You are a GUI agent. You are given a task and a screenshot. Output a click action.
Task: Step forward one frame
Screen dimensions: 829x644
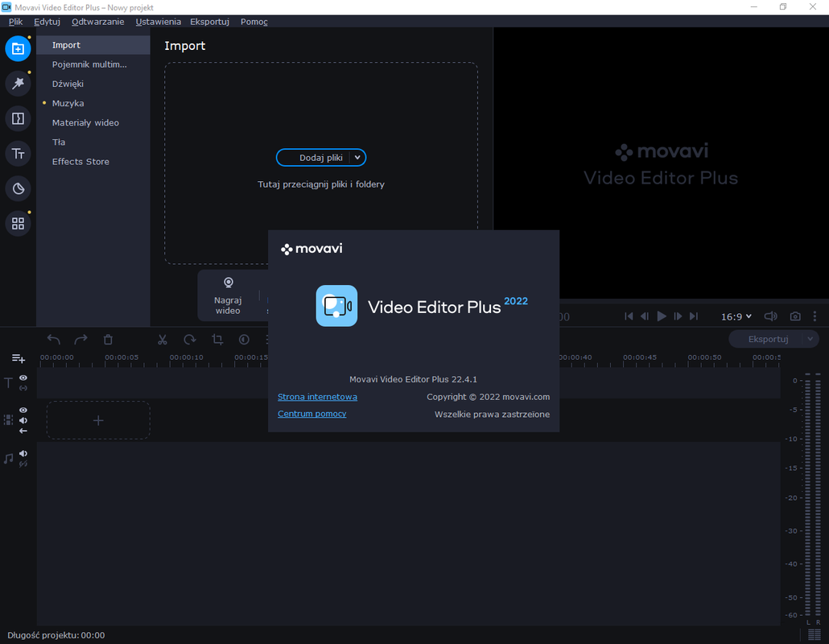point(678,316)
